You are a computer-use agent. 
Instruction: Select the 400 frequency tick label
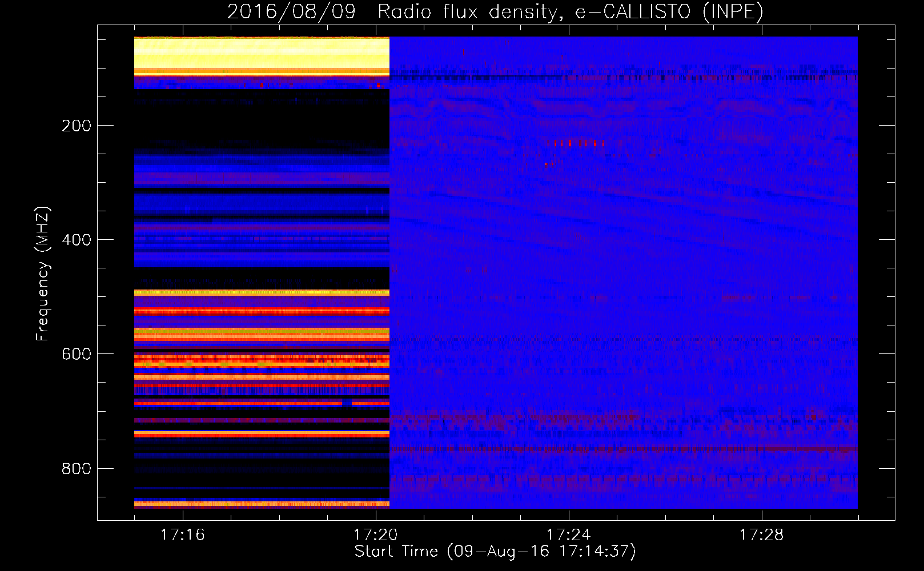pyautogui.click(x=77, y=240)
